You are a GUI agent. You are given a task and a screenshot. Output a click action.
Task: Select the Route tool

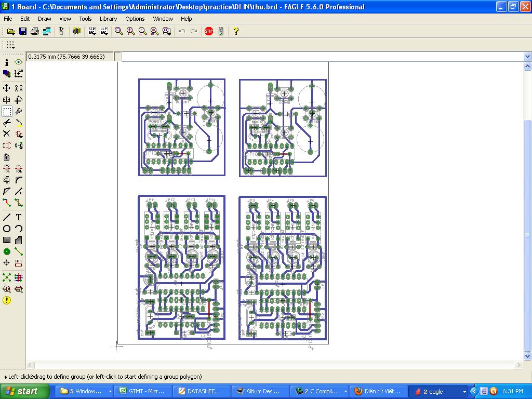(x=6, y=203)
